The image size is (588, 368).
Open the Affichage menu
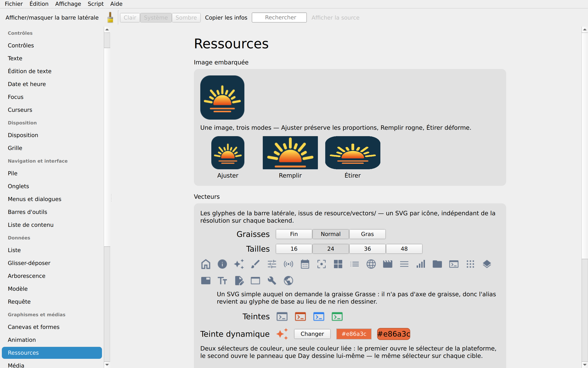(x=68, y=4)
